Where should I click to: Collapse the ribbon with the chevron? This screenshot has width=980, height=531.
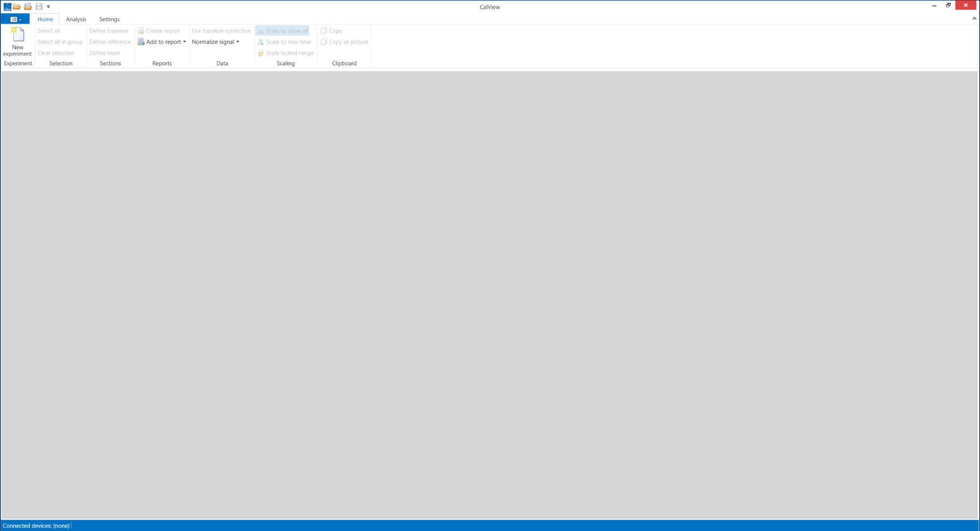(974, 19)
